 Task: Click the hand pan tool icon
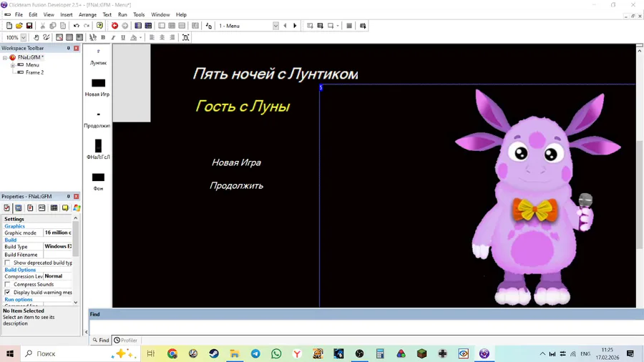(36, 37)
